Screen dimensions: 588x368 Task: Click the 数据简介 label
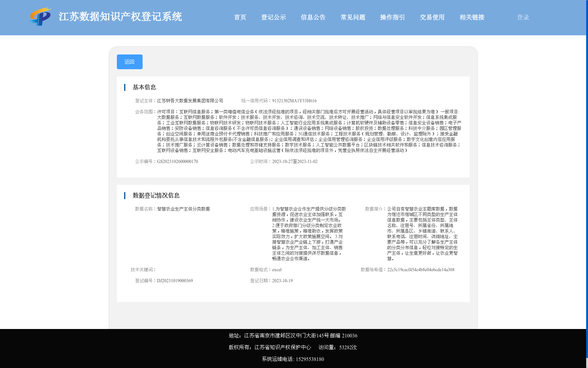pos(376,209)
